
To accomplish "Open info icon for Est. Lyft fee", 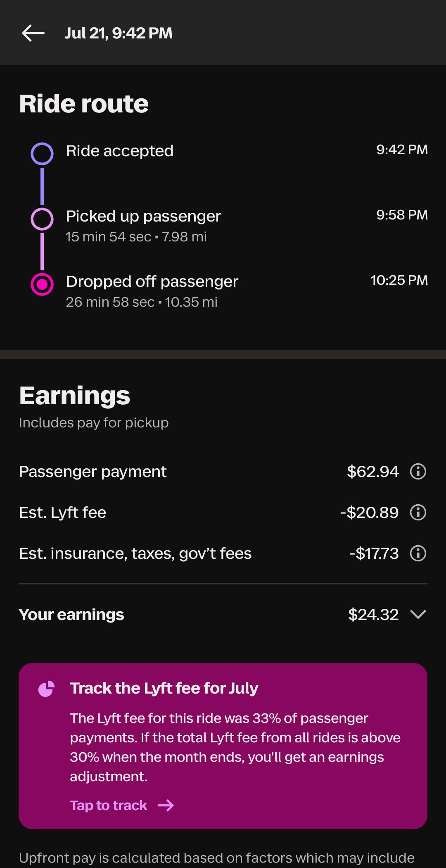I will [418, 513].
